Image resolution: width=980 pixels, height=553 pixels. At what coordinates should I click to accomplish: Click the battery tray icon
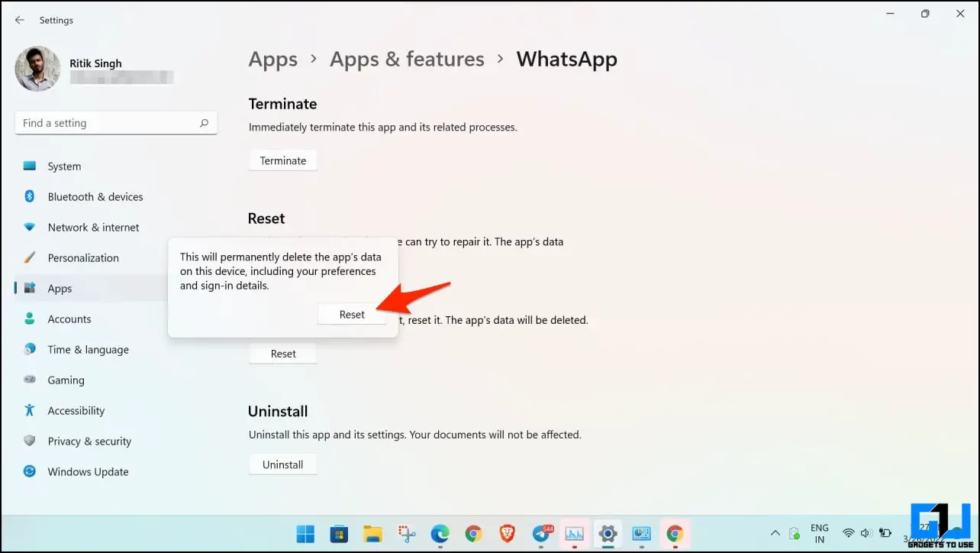[885, 533]
